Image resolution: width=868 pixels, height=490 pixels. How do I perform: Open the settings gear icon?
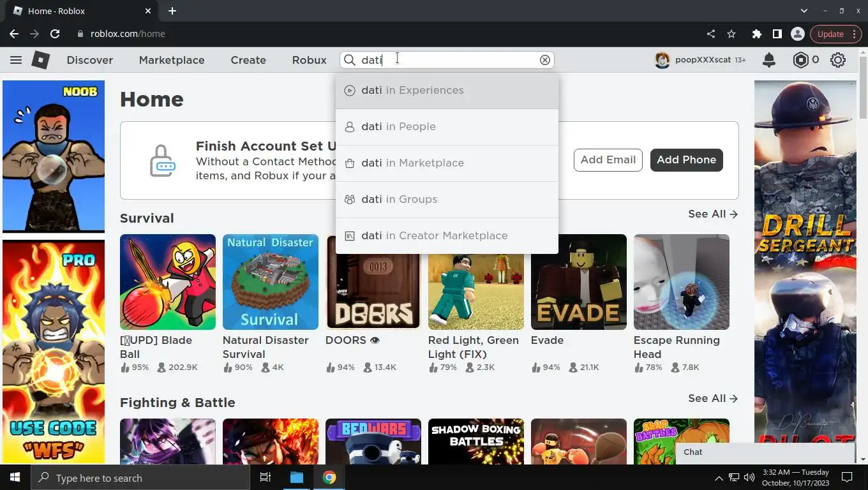(838, 60)
